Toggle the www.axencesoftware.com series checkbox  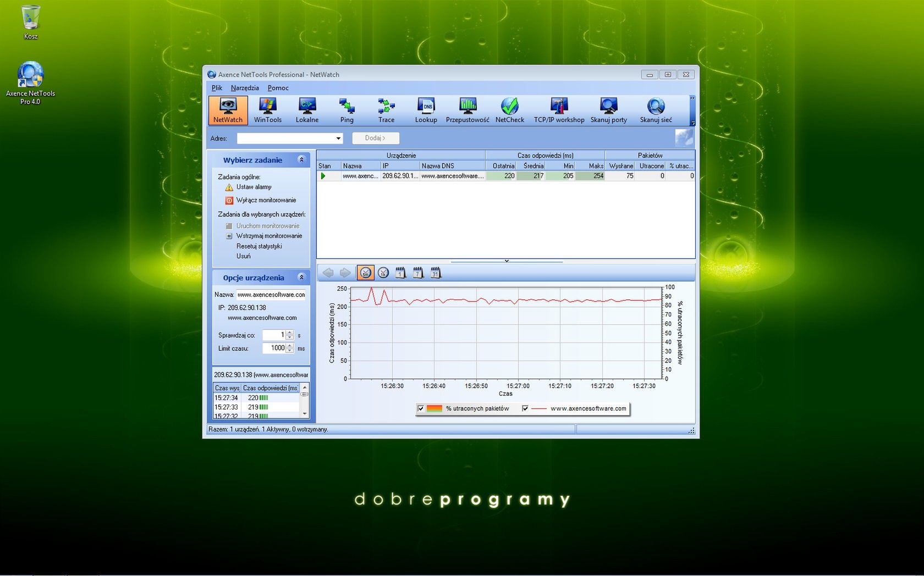coord(525,408)
